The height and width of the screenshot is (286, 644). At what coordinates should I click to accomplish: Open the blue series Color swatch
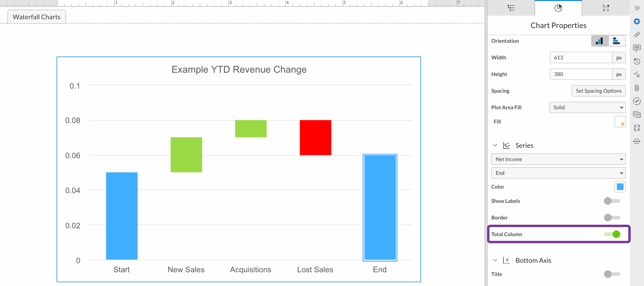pos(620,187)
